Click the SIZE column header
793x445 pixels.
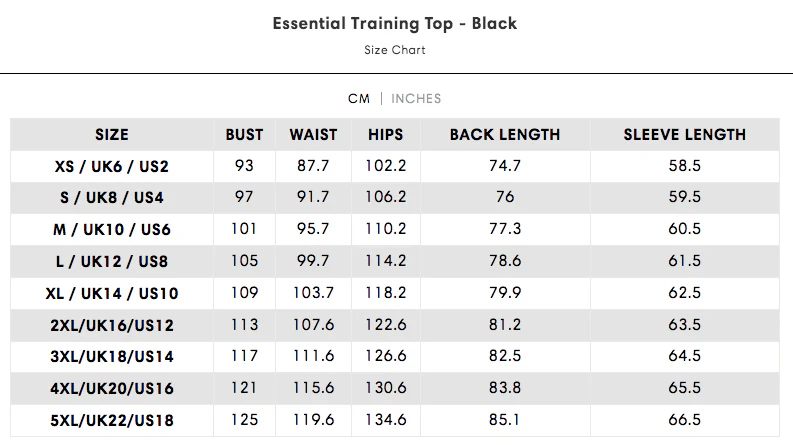click(112, 134)
